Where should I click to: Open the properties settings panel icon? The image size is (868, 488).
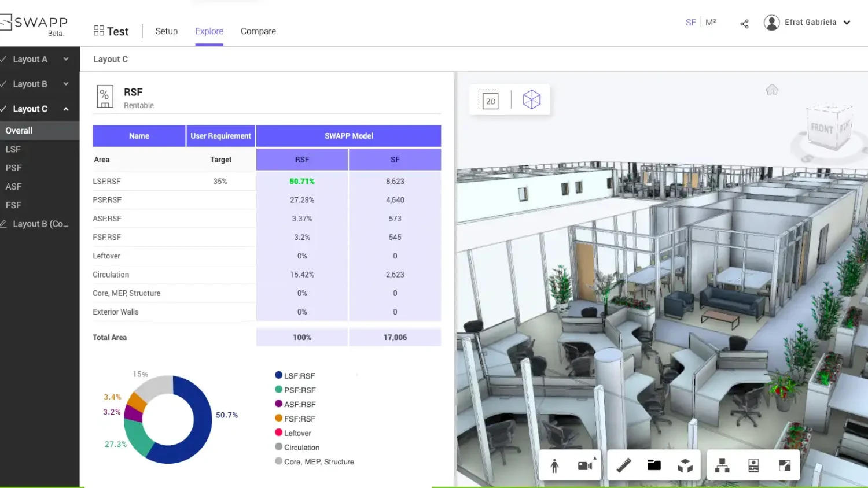coord(753,465)
